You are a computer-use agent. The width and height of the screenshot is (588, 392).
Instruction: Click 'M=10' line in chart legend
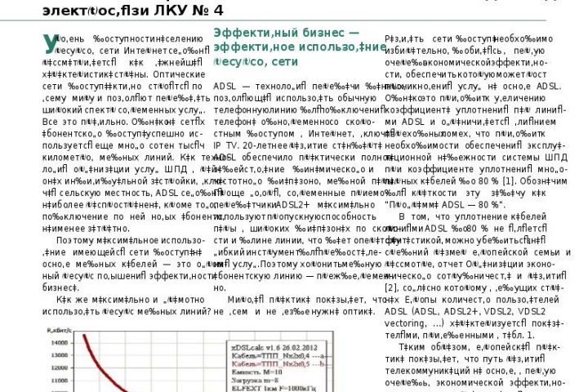[x=257, y=372]
